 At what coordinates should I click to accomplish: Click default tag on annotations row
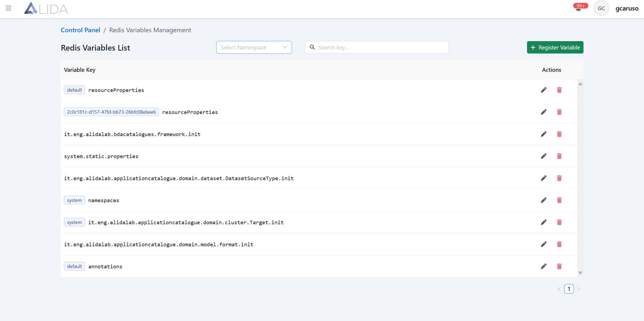[74, 266]
